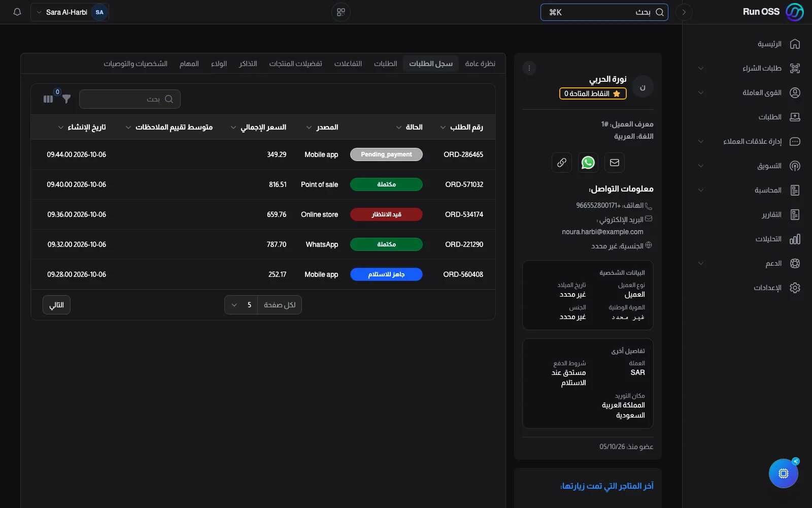This screenshot has height=508, width=812.
Task: Open customer card three-dot menu
Action: coord(529,68)
